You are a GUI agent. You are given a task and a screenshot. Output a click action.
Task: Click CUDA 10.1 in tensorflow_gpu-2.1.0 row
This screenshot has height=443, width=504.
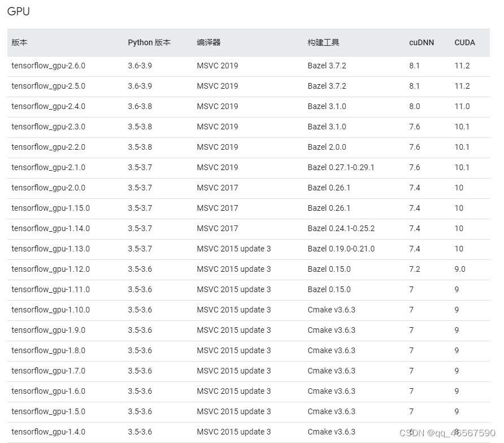click(x=462, y=167)
